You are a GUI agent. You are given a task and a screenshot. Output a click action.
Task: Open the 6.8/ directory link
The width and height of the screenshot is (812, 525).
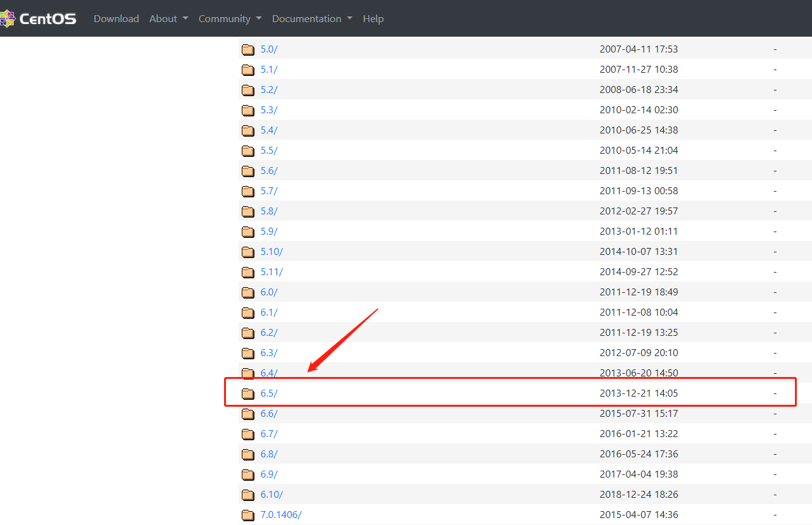[268, 454]
